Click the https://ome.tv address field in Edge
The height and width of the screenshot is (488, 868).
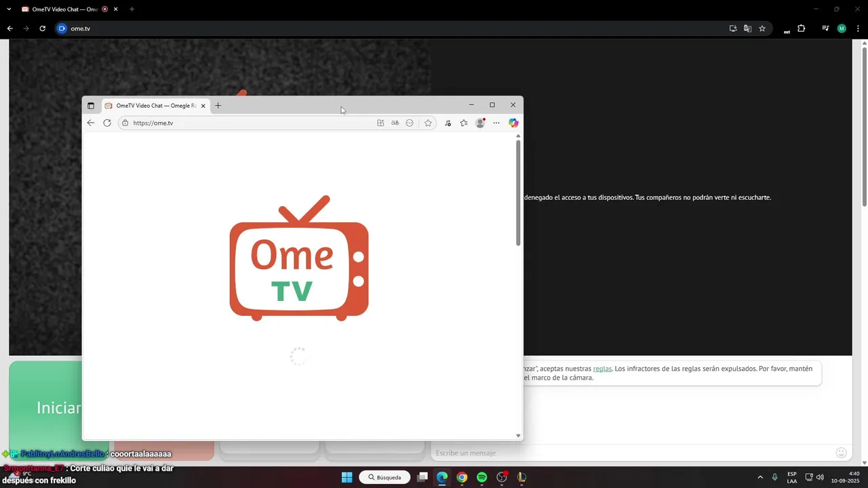(x=277, y=123)
